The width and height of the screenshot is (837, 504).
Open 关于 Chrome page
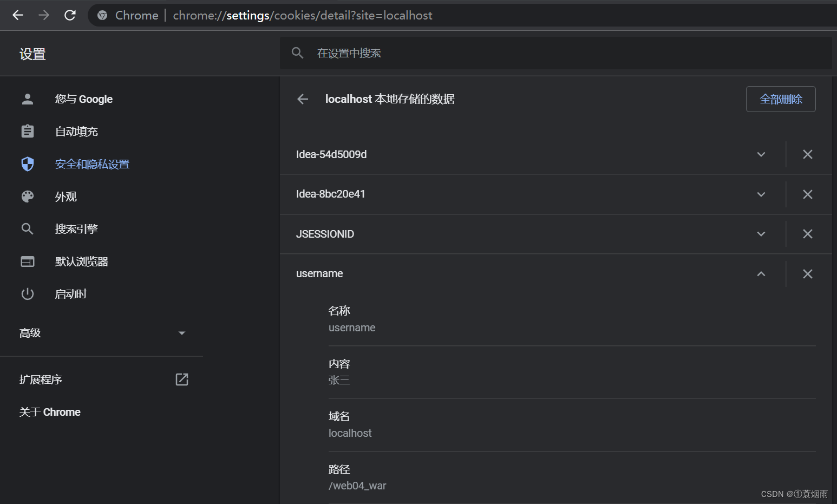(50, 412)
